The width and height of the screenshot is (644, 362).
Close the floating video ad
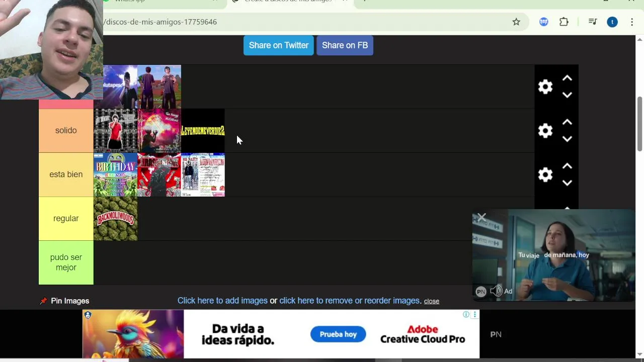tap(481, 217)
